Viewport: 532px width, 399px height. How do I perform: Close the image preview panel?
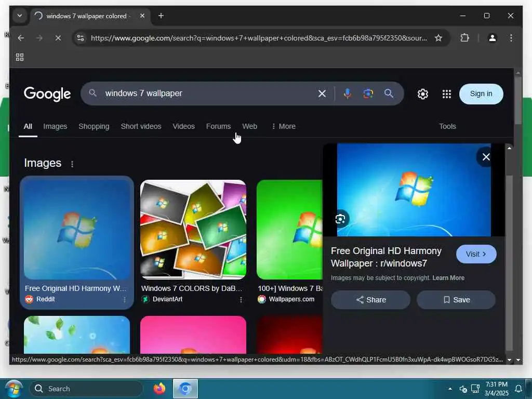pyautogui.click(x=486, y=157)
